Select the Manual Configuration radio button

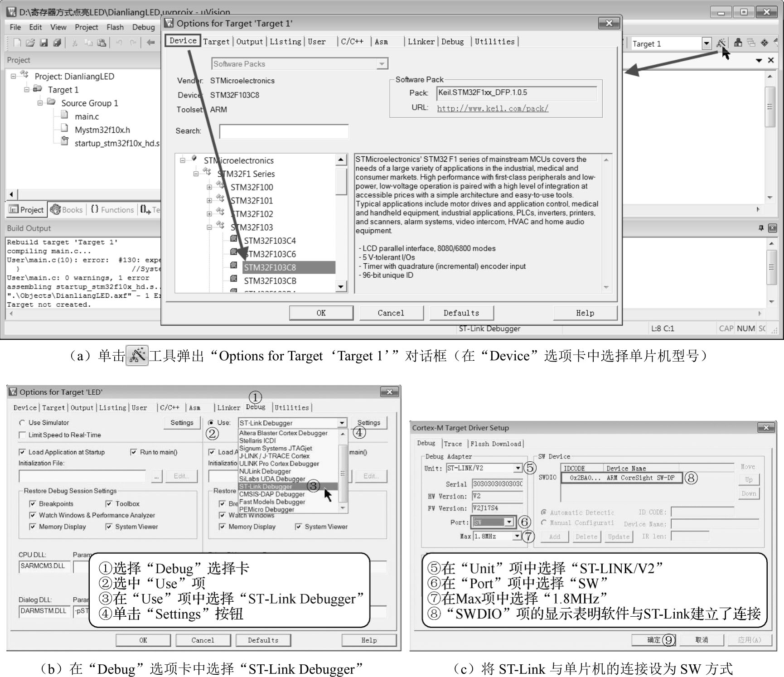click(544, 523)
